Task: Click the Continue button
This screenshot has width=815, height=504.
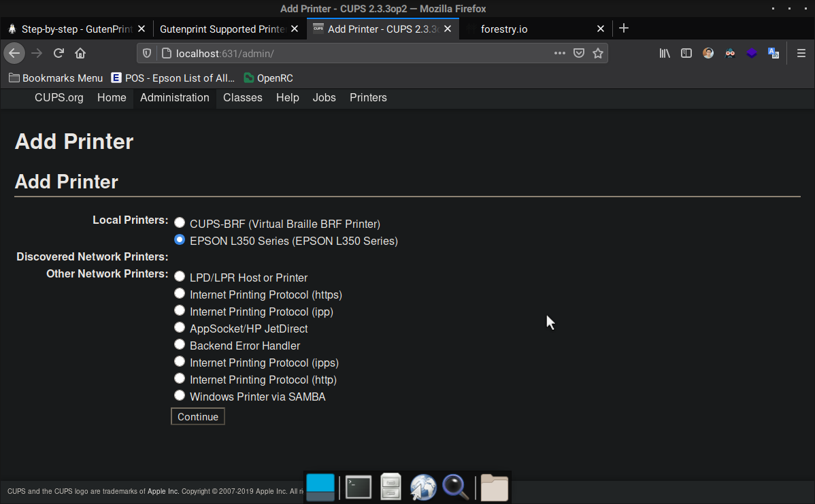Action: point(197,417)
